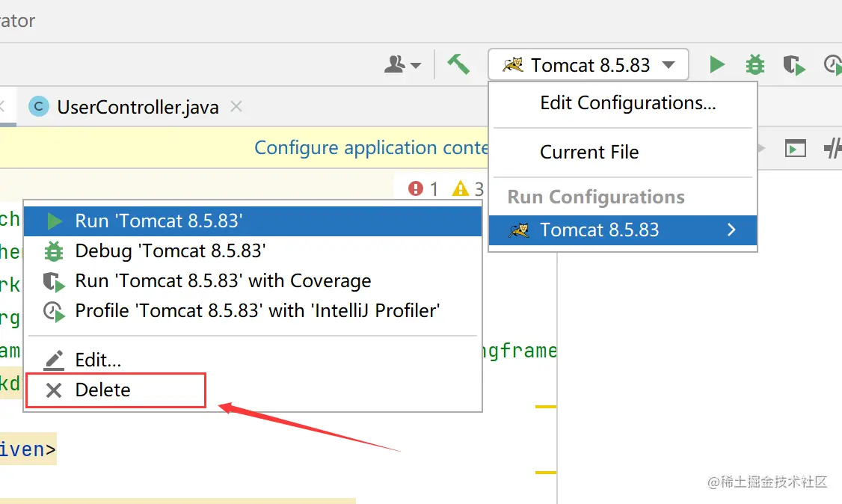Select Edit Configurations... from the dropdown
Image resolution: width=842 pixels, height=504 pixels.
pos(627,103)
